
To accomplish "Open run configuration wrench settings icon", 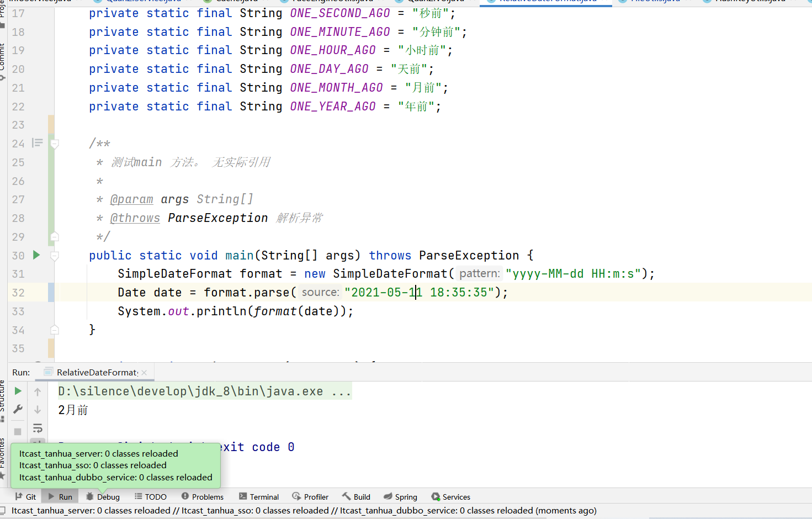I will click(18, 409).
